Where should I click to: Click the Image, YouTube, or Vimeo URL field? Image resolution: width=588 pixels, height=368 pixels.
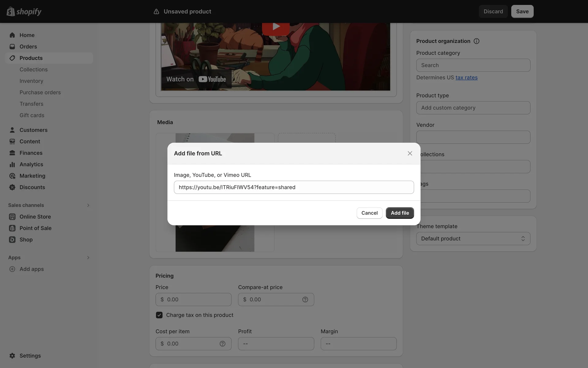point(294,187)
